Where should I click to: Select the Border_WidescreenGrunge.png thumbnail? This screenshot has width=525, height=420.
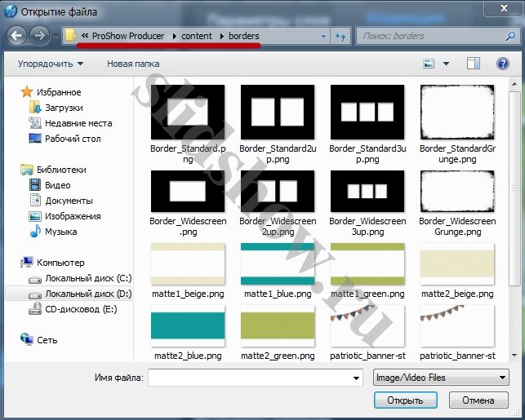[457, 192]
